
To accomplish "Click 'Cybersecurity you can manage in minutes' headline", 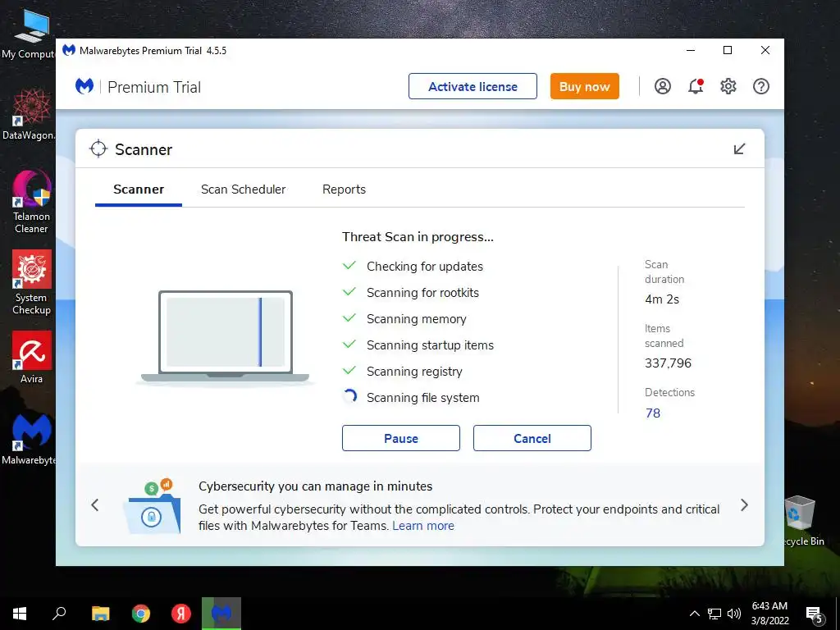I will (316, 486).
